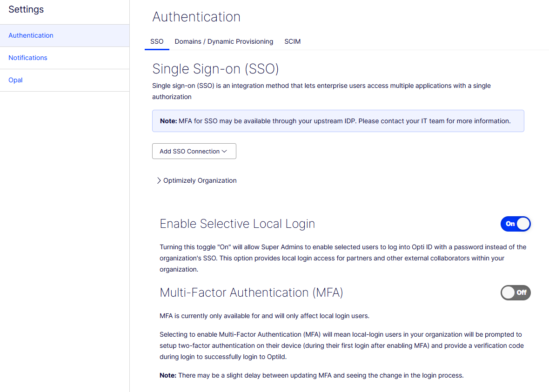Click the Single Sign-on (SSO) heading
The image size is (549, 392).
click(x=215, y=69)
